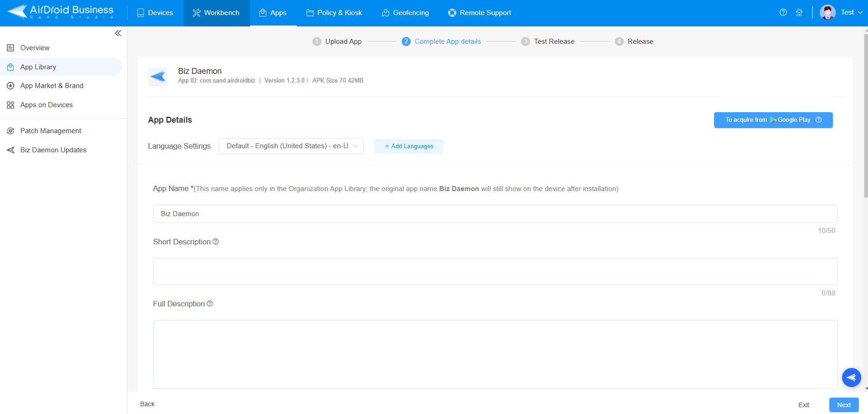Open the help question mark icon
Screen dimensions: 868x414
[783, 12]
